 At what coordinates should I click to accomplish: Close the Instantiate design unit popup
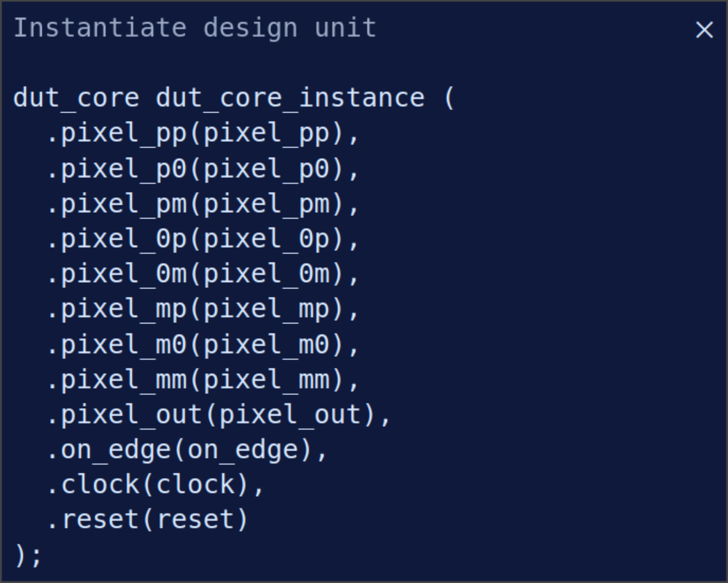point(704,30)
